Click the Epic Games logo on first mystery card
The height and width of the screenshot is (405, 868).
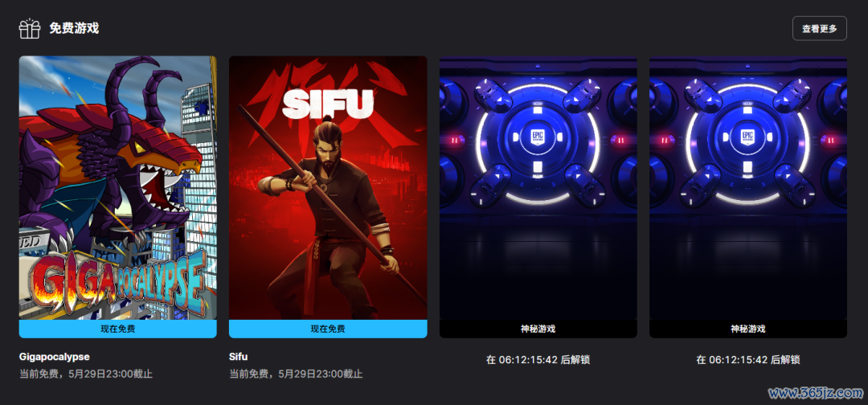(x=538, y=136)
